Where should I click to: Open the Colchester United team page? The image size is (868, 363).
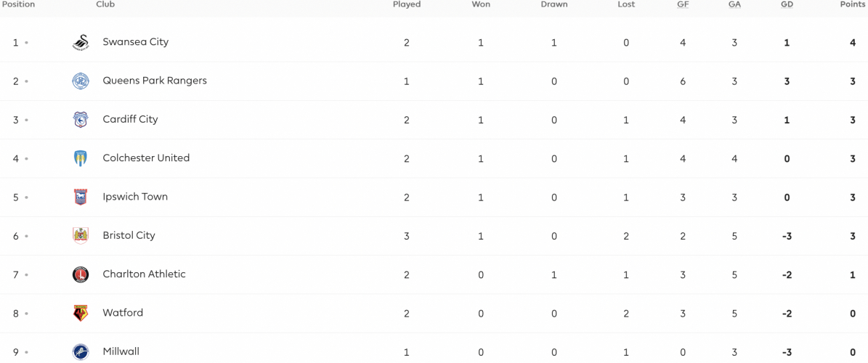(146, 158)
